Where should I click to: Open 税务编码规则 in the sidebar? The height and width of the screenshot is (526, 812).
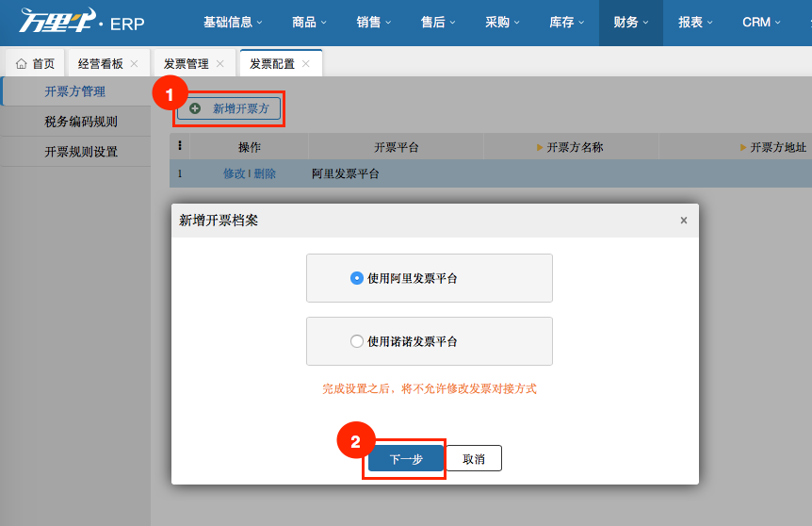(x=75, y=122)
